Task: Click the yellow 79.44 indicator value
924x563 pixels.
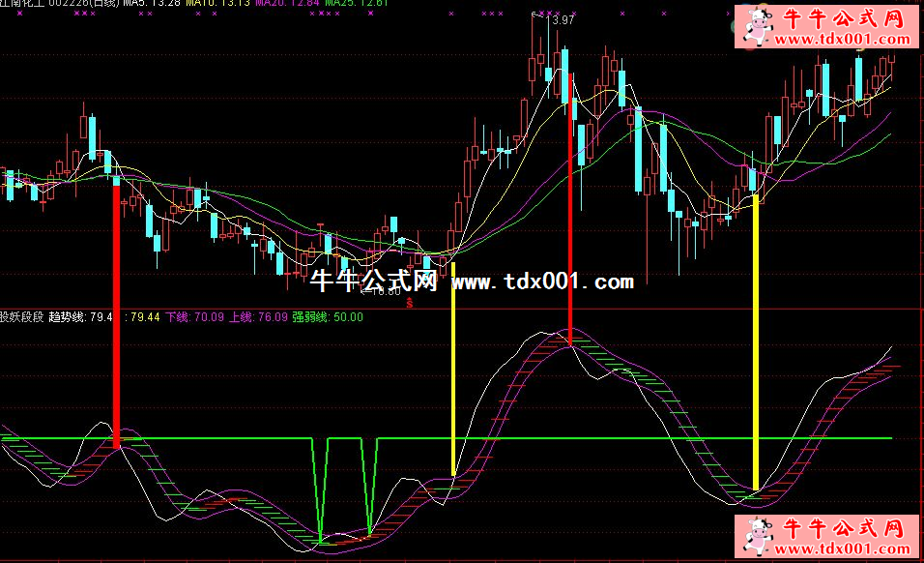Action: pos(145,317)
